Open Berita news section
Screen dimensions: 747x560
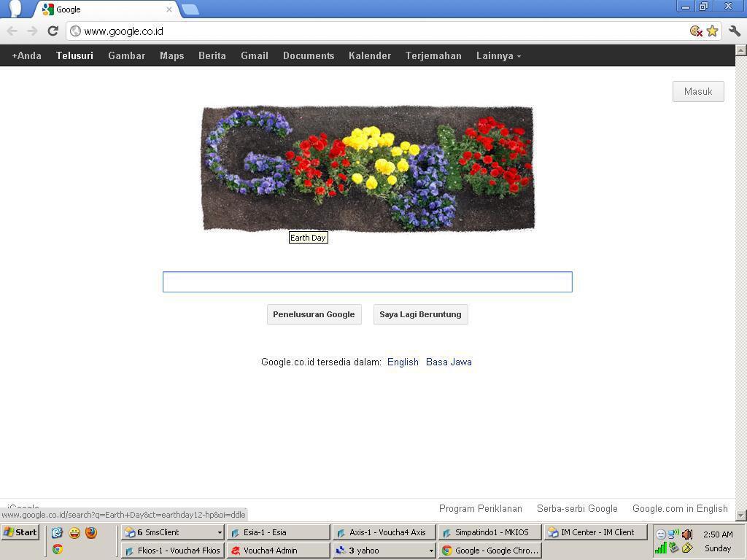click(x=212, y=55)
